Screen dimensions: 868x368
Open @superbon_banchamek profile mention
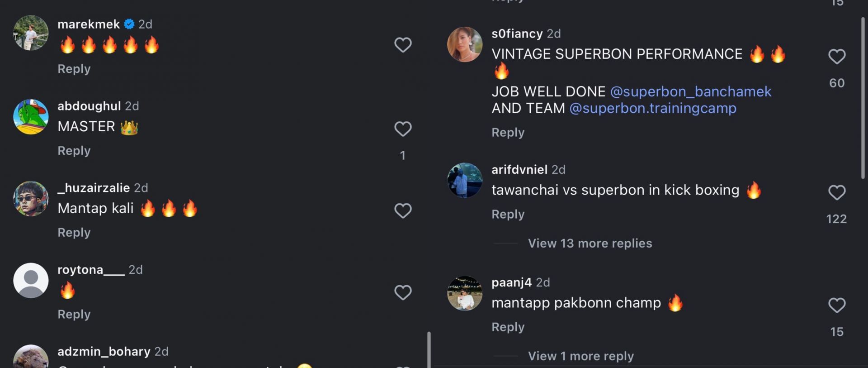(x=691, y=91)
